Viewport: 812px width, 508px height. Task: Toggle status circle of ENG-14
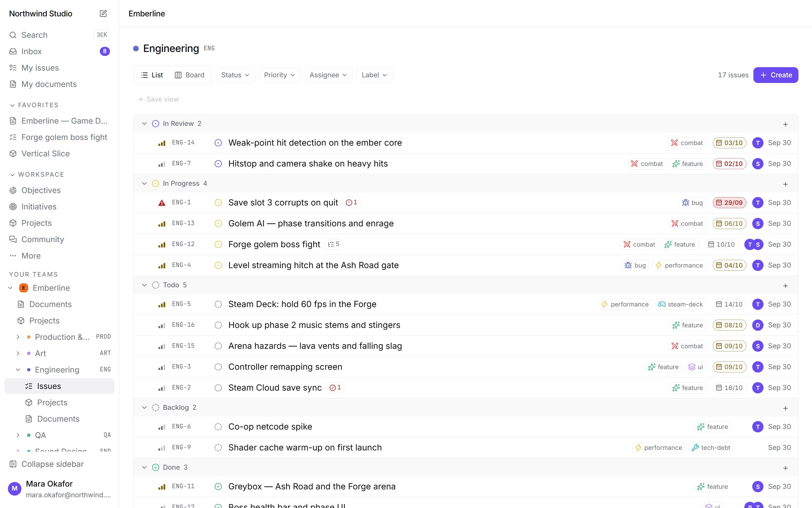218,143
